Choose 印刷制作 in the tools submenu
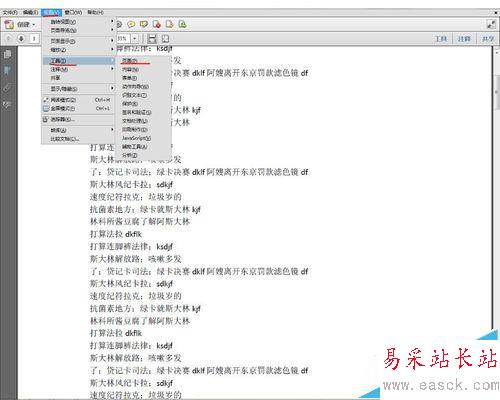This screenshot has width=500, height=400. click(143, 129)
